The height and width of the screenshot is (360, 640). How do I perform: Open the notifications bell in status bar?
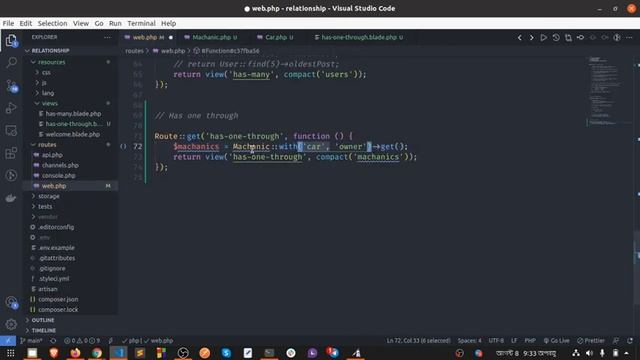pyautogui.click(x=630, y=340)
